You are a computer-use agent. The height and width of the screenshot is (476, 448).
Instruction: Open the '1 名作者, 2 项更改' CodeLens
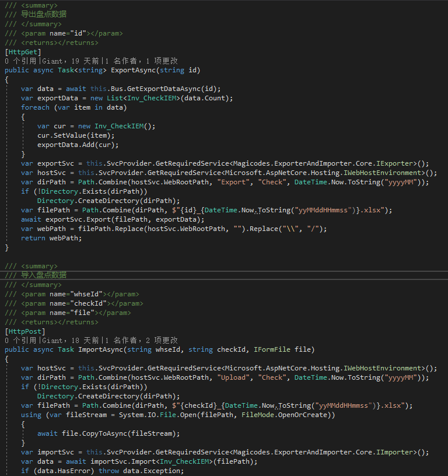pyautogui.click(x=141, y=340)
